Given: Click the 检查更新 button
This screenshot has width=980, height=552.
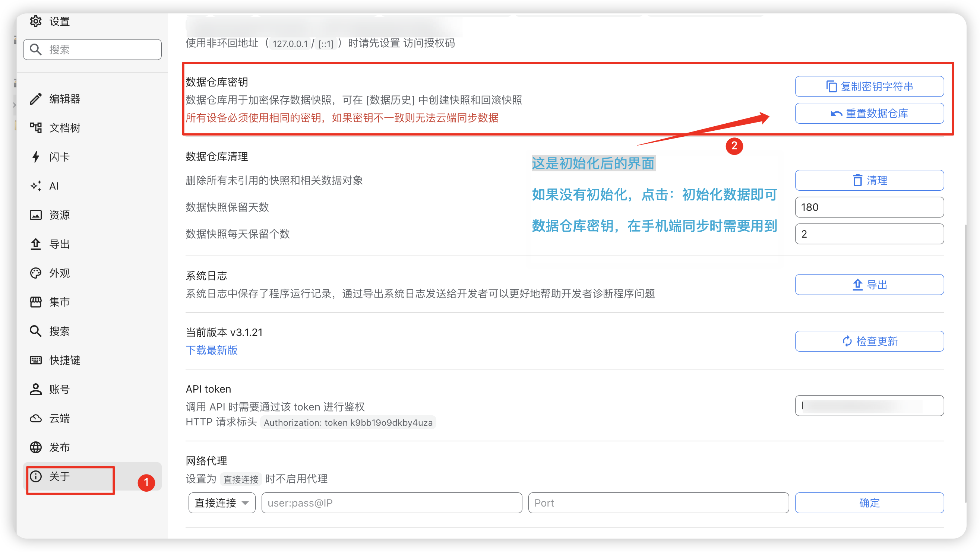Looking at the screenshot, I should (869, 341).
